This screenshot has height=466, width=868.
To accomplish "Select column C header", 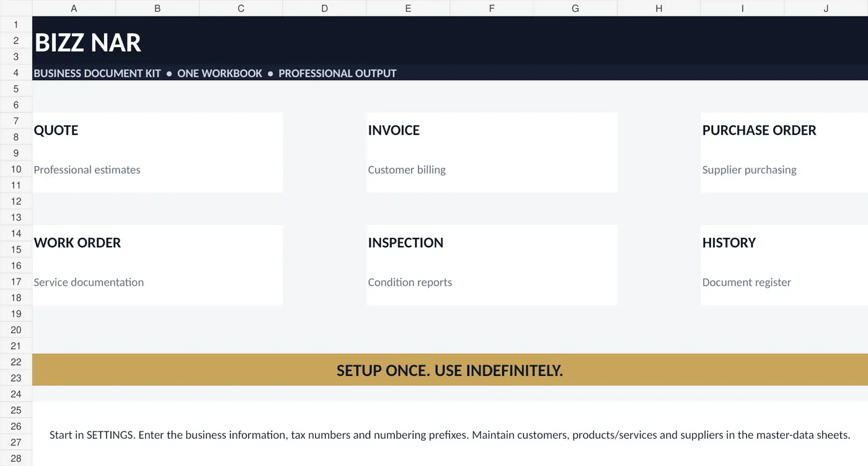I will (241, 8).
